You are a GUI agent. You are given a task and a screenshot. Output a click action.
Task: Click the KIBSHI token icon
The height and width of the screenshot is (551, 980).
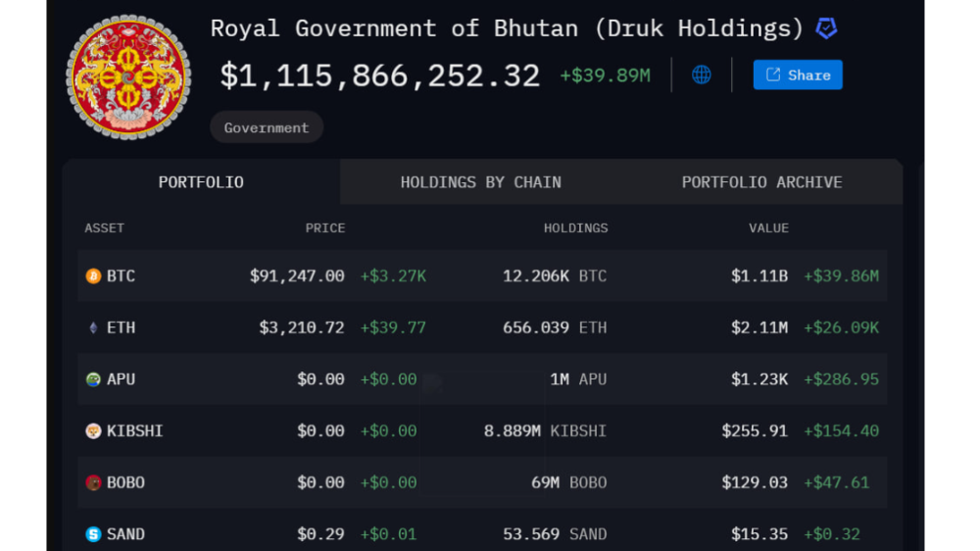(x=93, y=431)
